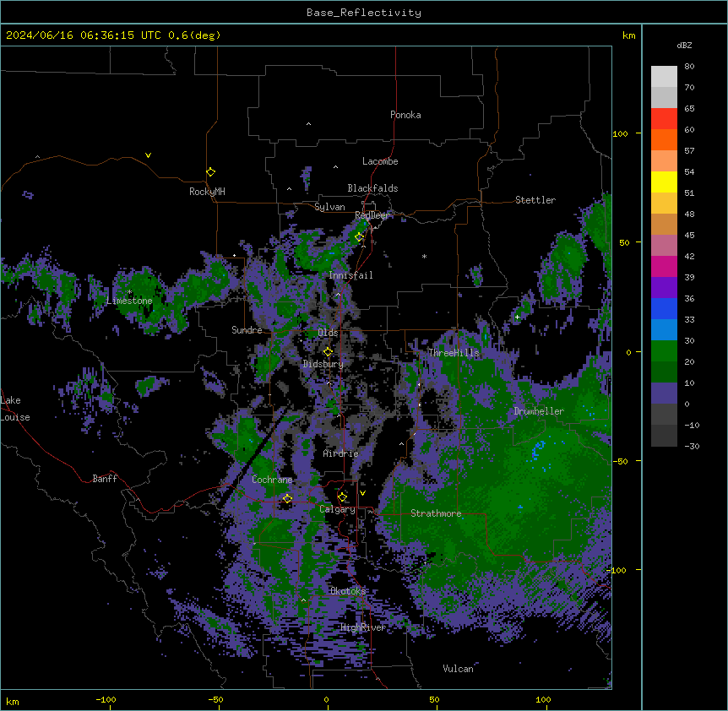Screen dimensions: 728x711
Task: Click the Sylvan label
Action: (x=329, y=207)
